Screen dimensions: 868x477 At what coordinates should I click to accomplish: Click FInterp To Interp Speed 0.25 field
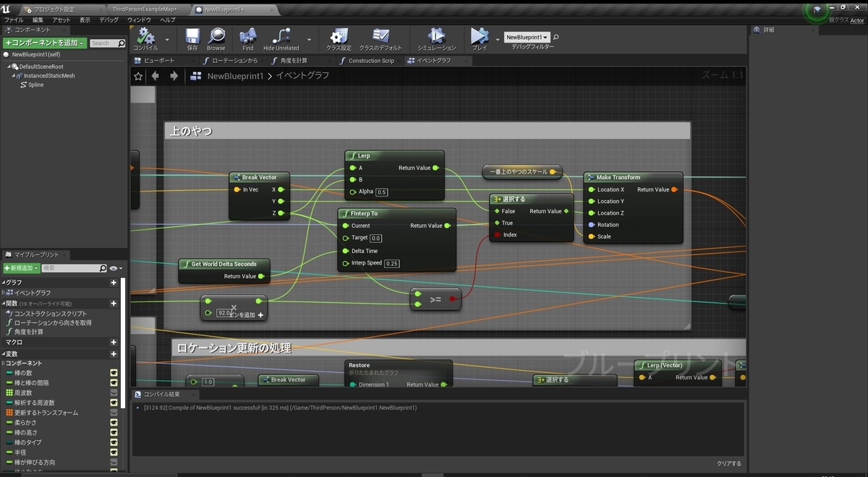tap(392, 263)
